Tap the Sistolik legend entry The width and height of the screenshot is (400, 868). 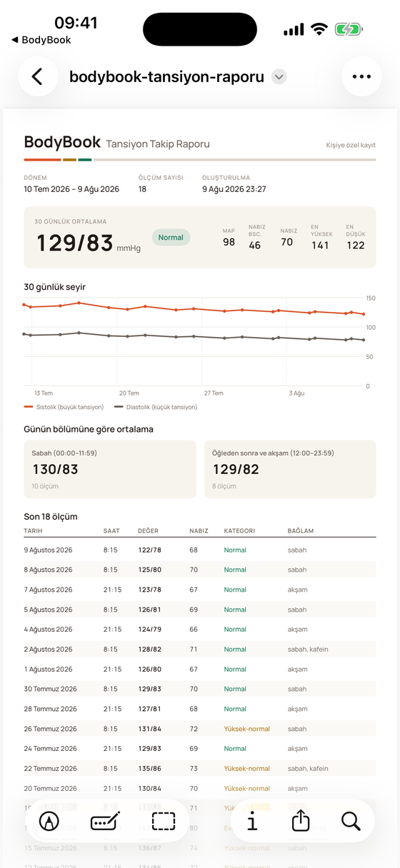click(x=64, y=407)
